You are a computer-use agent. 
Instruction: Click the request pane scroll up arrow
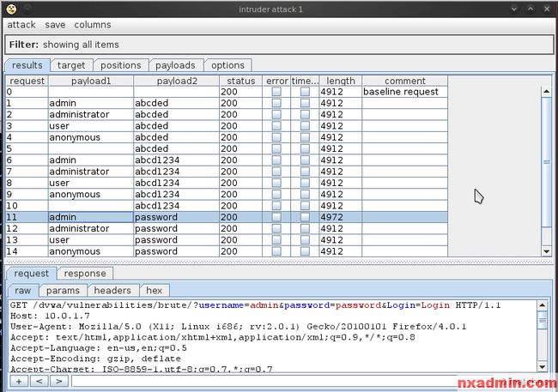[543, 305]
